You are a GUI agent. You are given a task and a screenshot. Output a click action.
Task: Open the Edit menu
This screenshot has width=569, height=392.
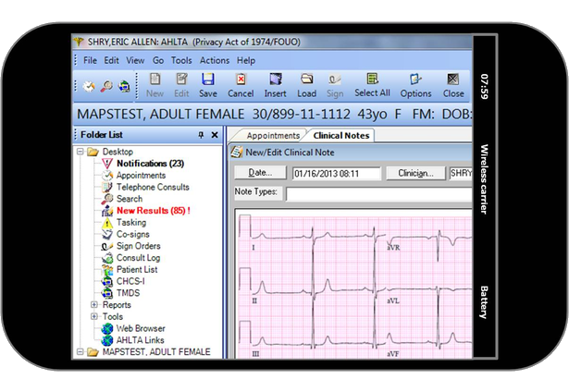coord(111,61)
